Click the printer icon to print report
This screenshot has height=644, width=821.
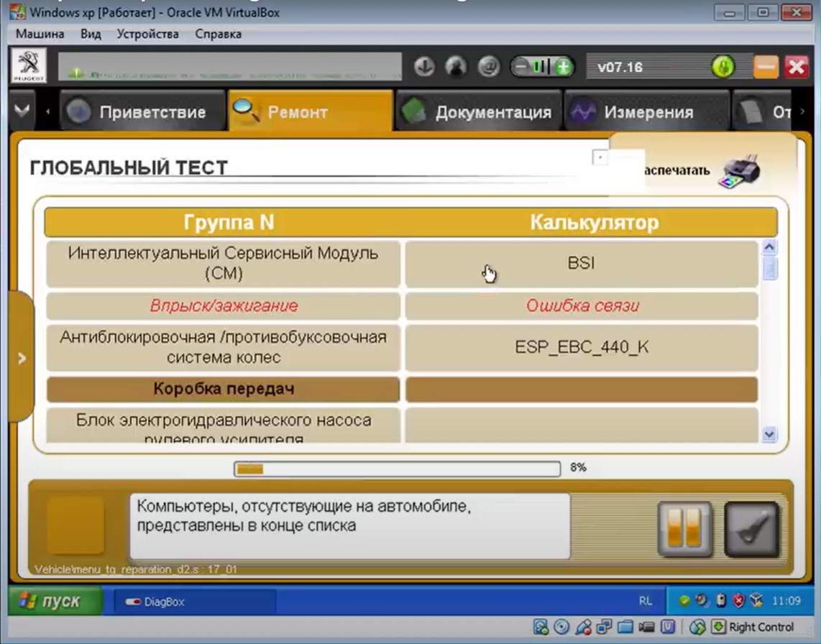(x=741, y=171)
